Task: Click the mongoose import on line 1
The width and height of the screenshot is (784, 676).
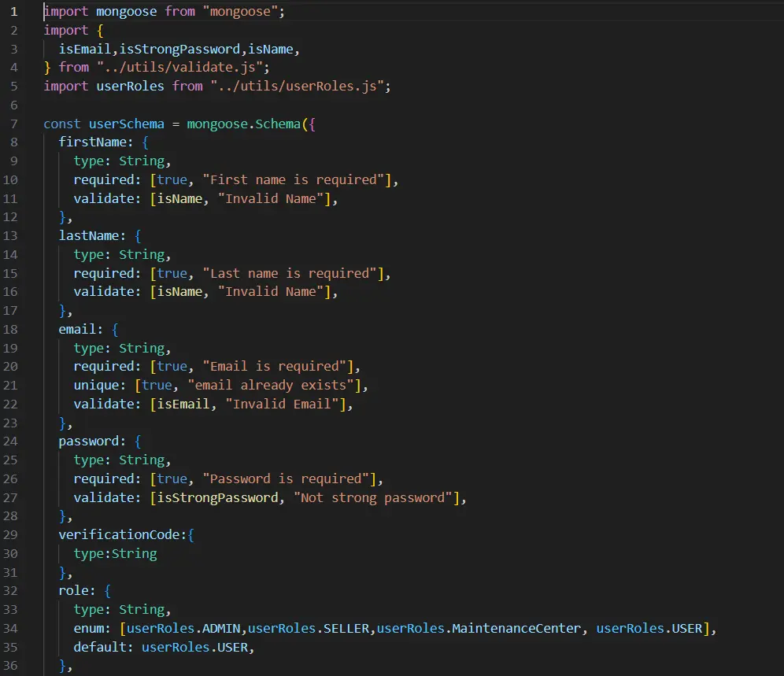Action: point(128,11)
